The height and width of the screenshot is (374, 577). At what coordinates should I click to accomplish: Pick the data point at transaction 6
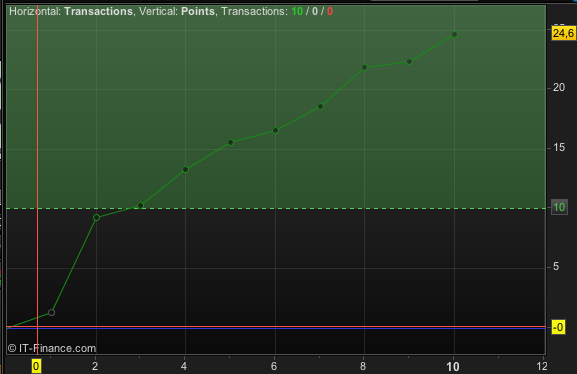click(x=275, y=130)
